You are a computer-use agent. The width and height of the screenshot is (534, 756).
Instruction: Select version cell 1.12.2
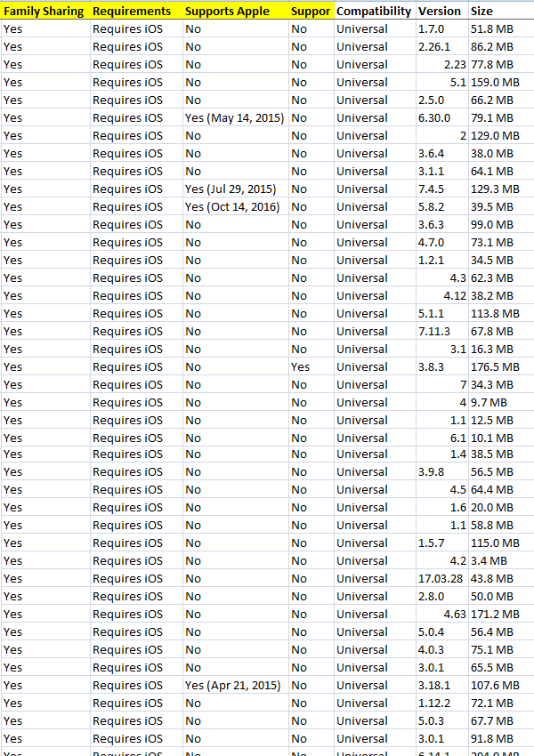441,703
